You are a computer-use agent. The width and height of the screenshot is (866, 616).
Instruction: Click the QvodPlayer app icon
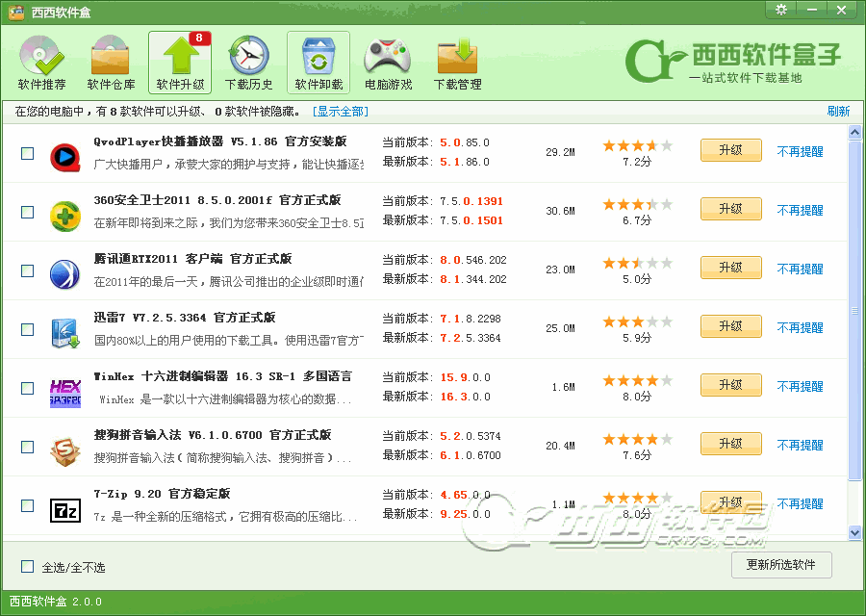pos(65,158)
